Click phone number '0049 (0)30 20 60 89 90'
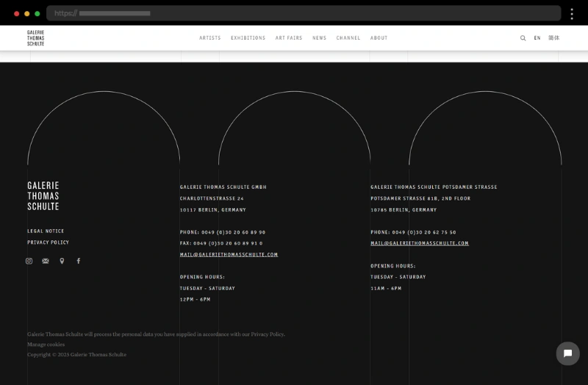 (x=233, y=232)
